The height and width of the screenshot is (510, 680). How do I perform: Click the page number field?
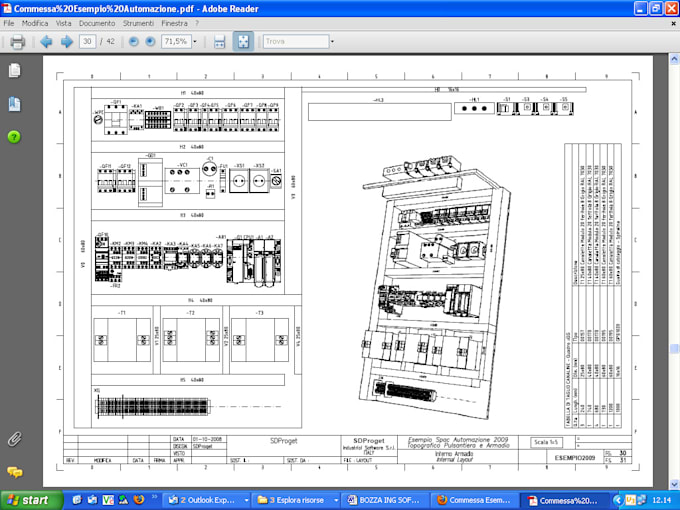coord(88,42)
